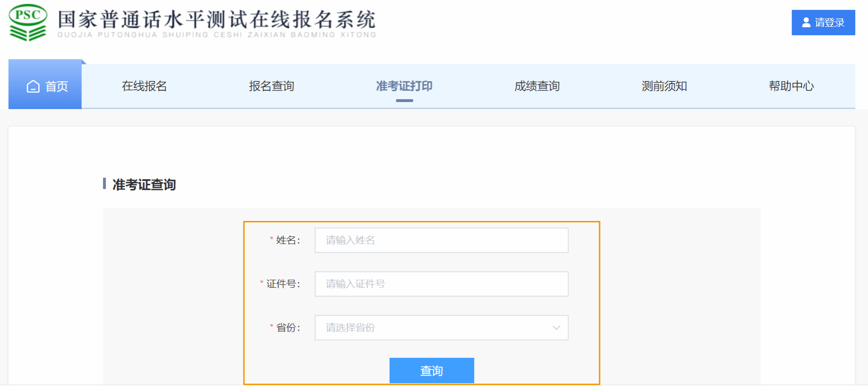
Task: Switch to the 成绩查询 tab
Action: click(537, 86)
